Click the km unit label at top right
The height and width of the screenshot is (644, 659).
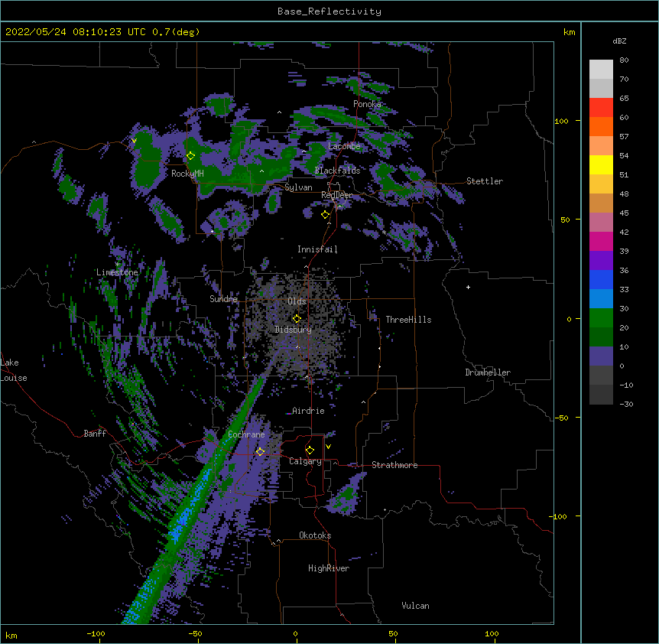[569, 32]
